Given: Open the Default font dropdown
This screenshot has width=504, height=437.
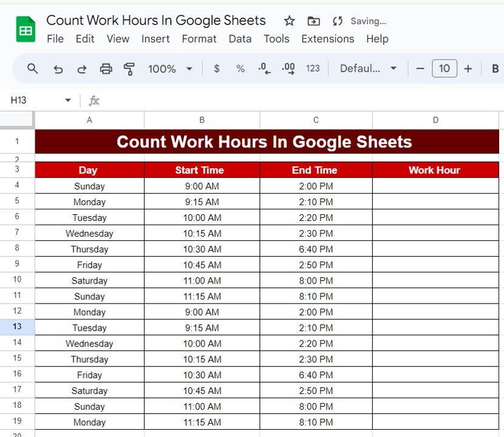Looking at the screenshot, I should [368, 69].
